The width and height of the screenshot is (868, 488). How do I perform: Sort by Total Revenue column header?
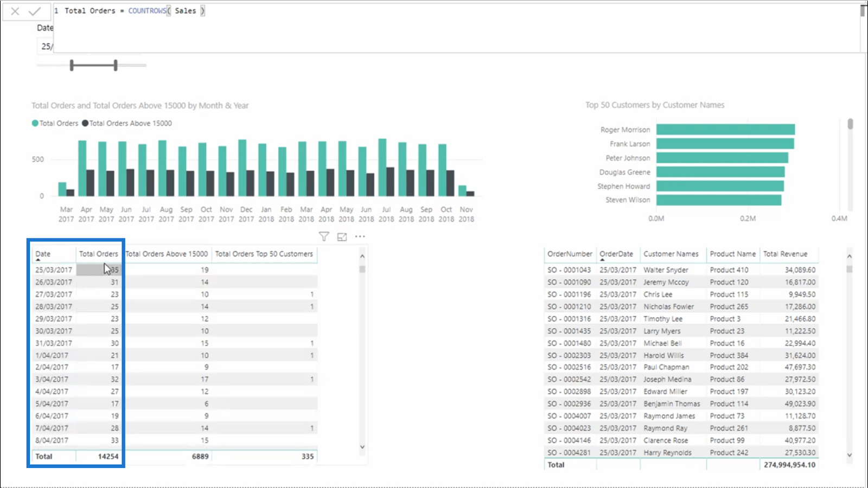coord(785,254)
